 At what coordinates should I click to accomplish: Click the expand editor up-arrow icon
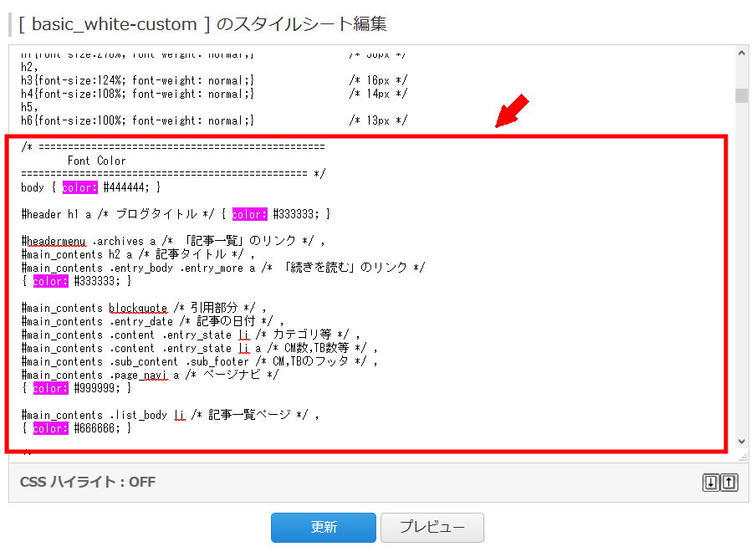tap(729, 482)
